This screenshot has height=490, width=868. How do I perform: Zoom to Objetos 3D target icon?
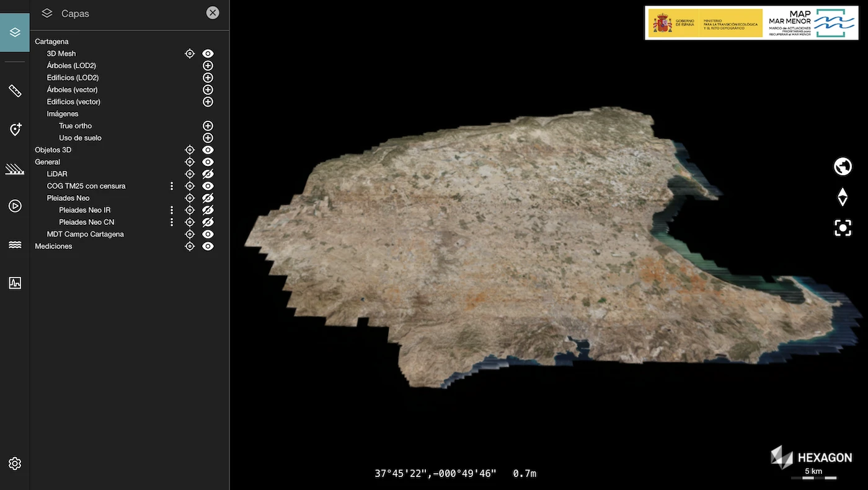(190, 150)
